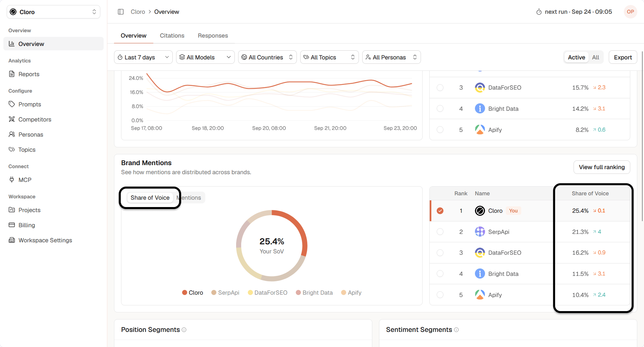Click the Competitors crossed-swords icon
This screenshot has width=644, height=347.
12,119
